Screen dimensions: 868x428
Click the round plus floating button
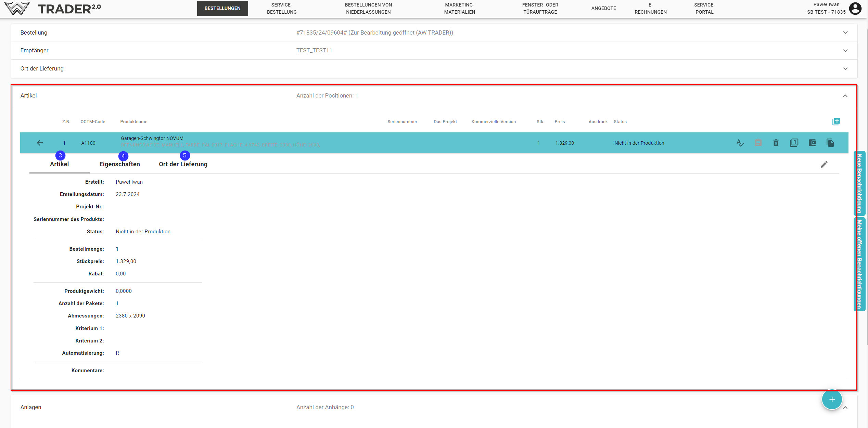[832, 399]
